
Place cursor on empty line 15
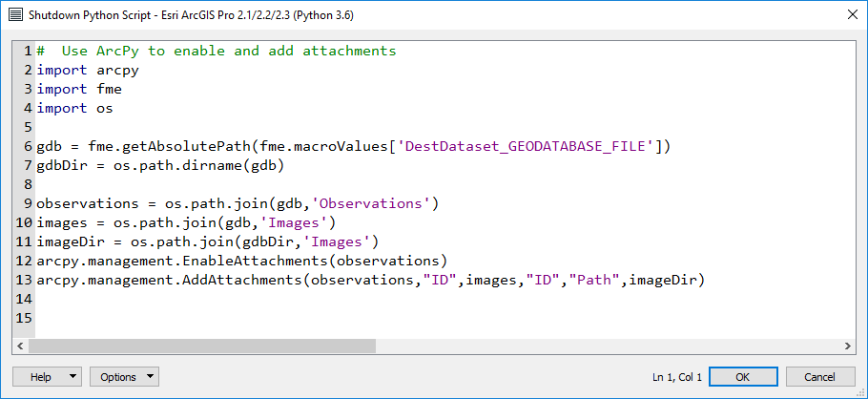coord(191,318)
